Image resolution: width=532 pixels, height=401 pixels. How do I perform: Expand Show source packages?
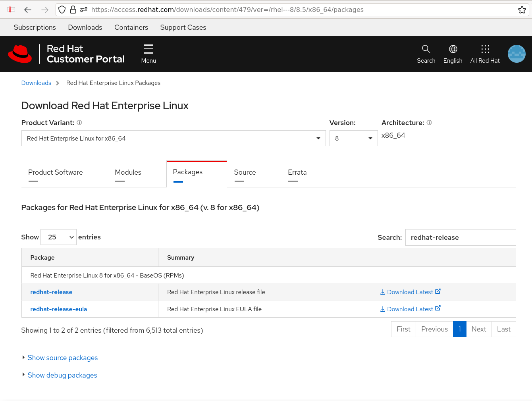point(62,358)
